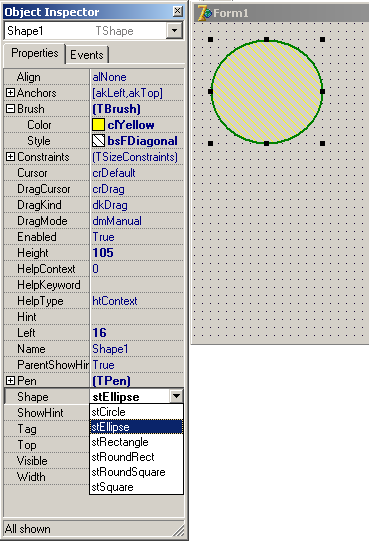369x541 pixels.
Task: Click the ParentShowHint True value
Action: (x=104, y=365)
